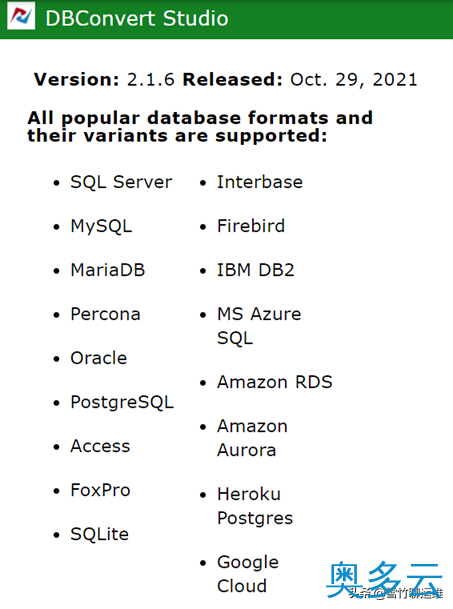The width and height of the screenshot is (453, 609).
Task: Click the IBM DB2 entry
Action: click(256, 270)
